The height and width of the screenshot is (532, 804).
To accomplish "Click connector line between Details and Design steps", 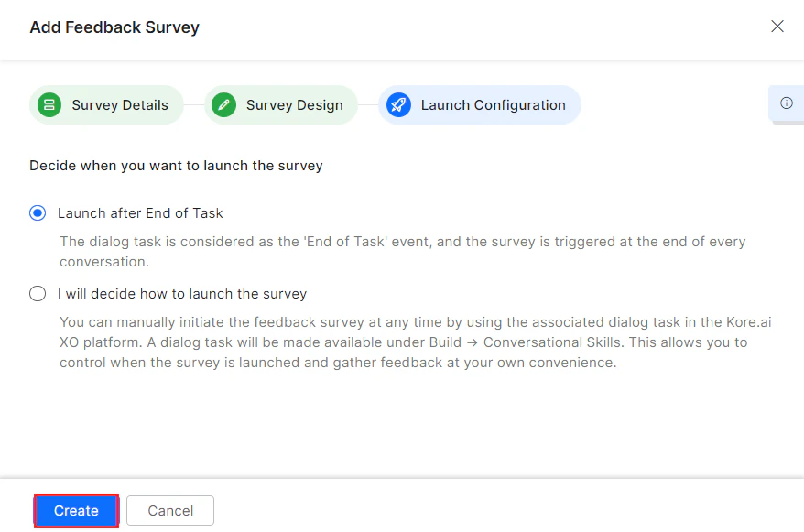I will click(x=193, y=105).
